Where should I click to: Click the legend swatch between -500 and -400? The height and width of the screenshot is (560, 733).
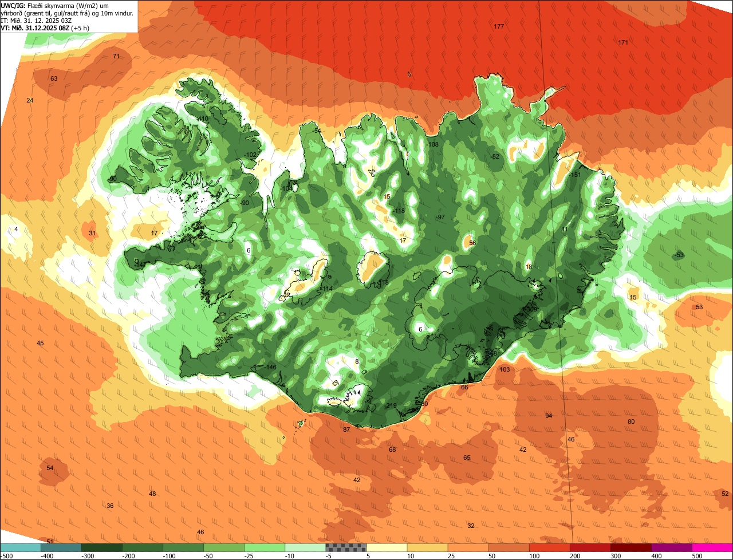coord(21,547)
